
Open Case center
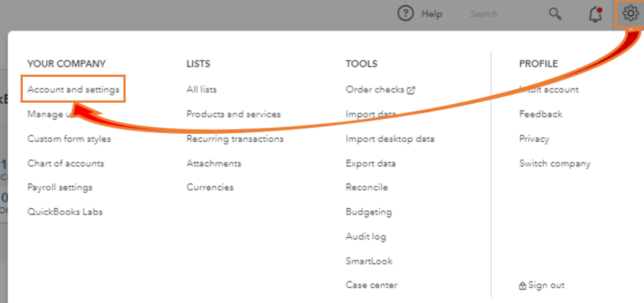coord(371,285)
